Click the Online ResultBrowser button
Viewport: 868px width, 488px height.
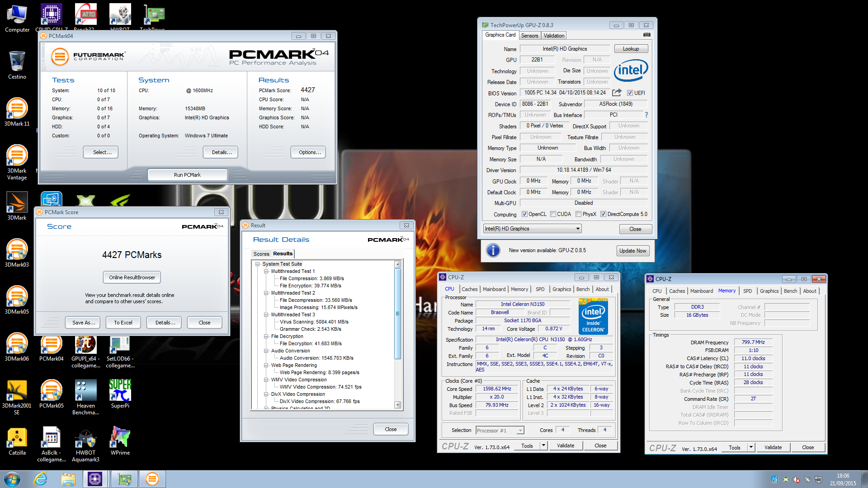pos(132,277)
